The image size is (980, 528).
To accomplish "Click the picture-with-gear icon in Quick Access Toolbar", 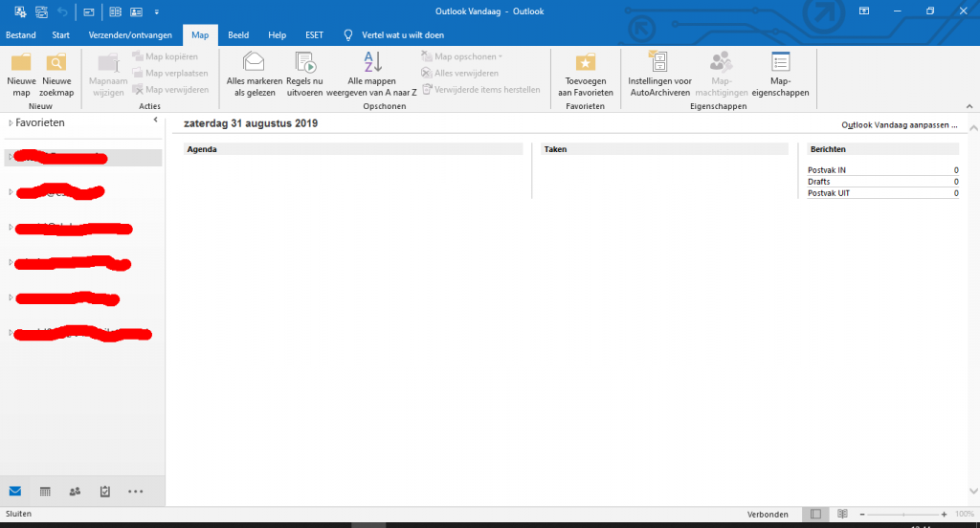I will (x=20, y=11).
